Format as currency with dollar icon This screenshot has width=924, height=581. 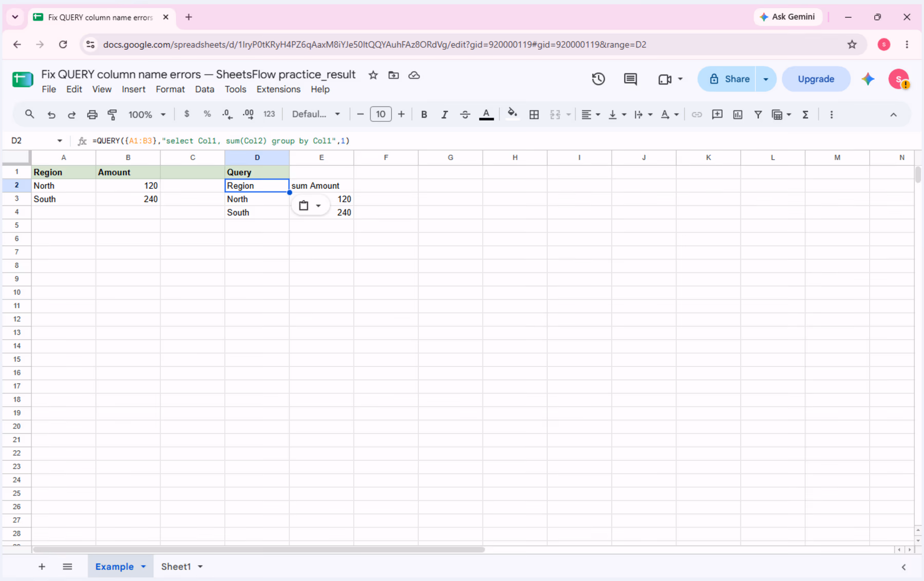[187, 114]
